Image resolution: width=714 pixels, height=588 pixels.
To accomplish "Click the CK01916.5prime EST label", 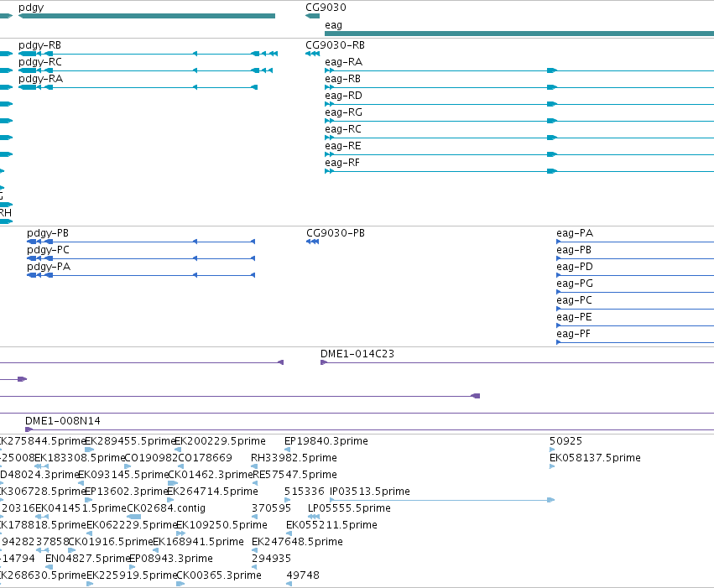I will tap(111, 542).
